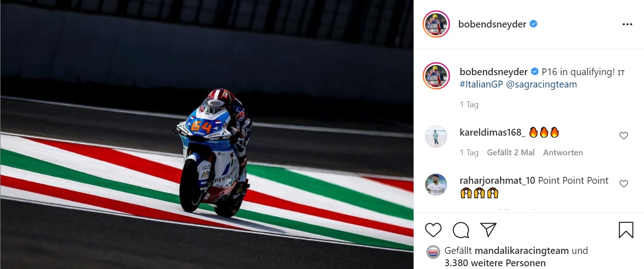Like the post with heart icon

click(x=433, y=230)
